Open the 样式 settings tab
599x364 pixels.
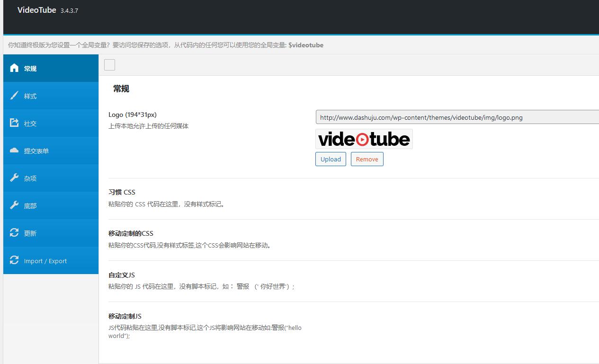[30, 96]
